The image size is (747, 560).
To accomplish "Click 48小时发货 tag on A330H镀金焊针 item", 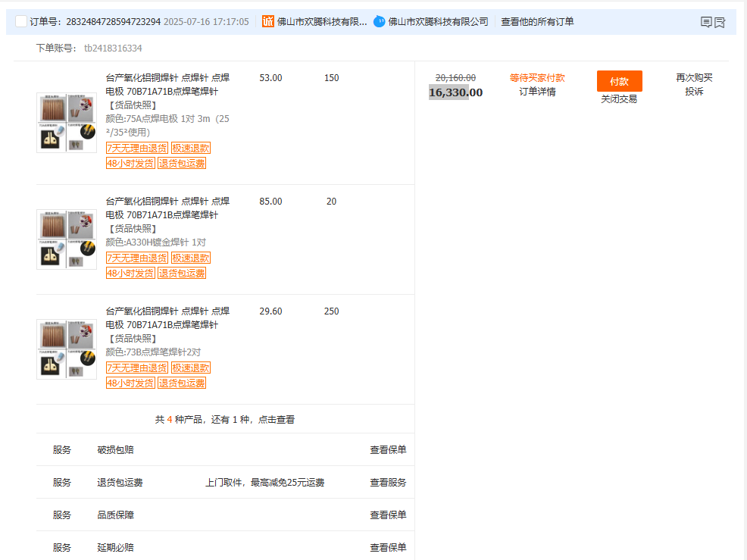I will coord(130,273).
